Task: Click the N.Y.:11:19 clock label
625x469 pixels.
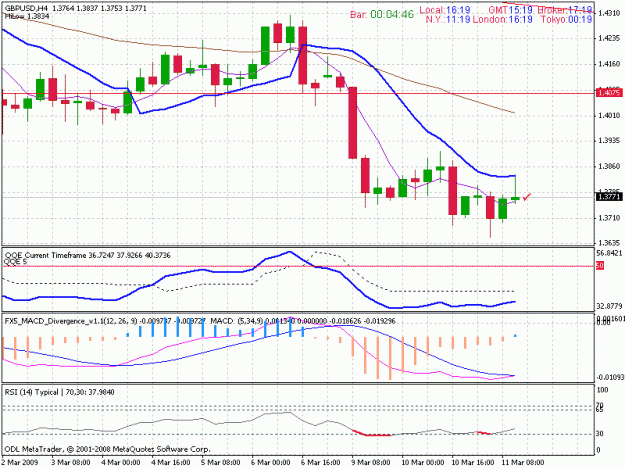Action: click(x=448, y=19)
